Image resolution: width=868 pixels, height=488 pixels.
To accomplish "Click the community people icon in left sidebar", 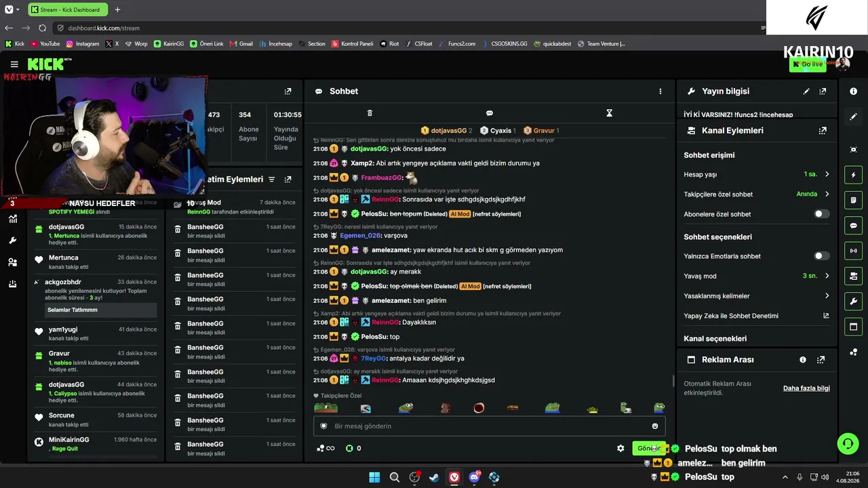I will [12, 262].
